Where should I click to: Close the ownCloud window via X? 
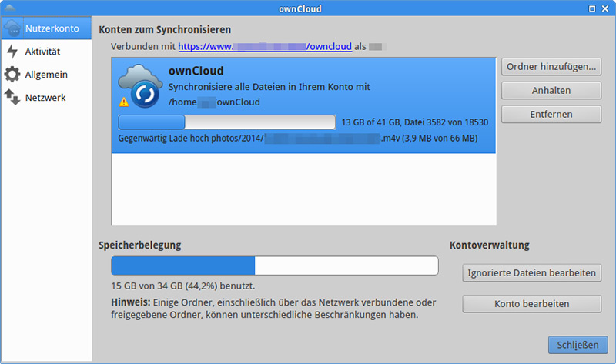605,8
